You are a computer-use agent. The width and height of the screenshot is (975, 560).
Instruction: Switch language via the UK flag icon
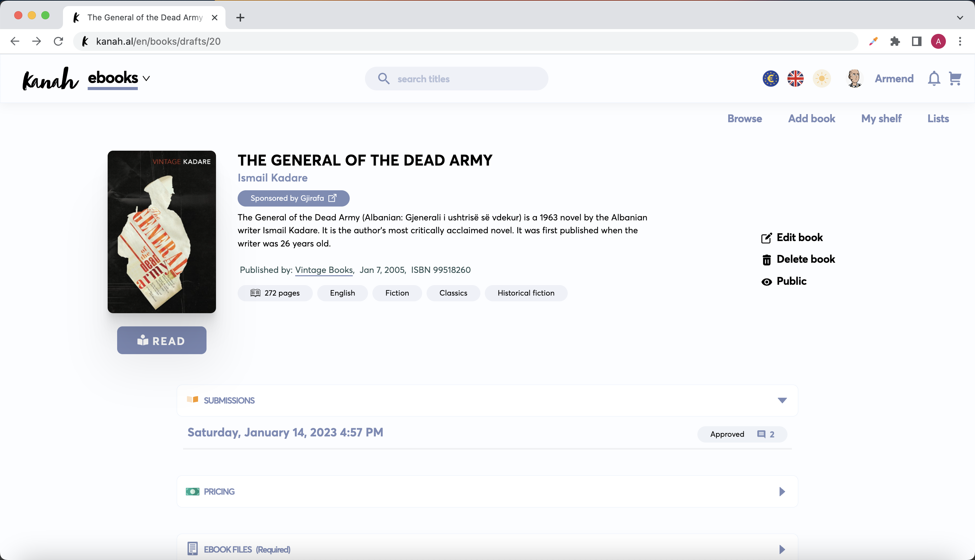click(x=796, y=79)
